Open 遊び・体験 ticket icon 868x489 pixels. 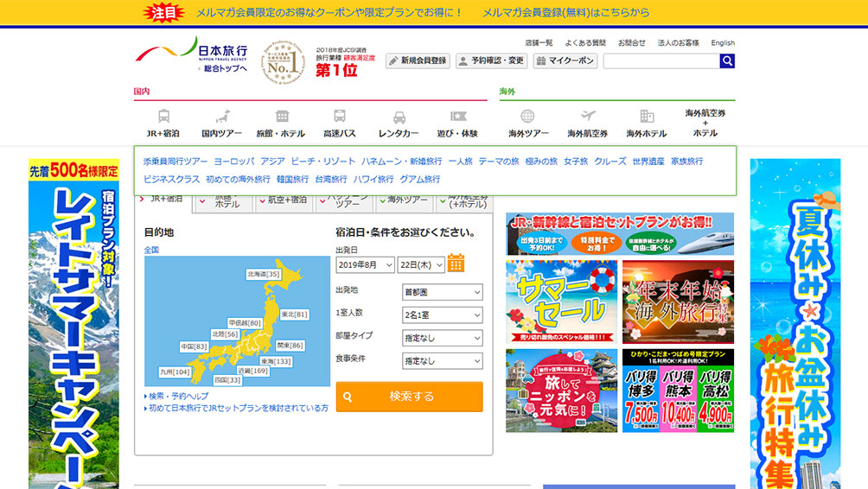coord(458,116)
